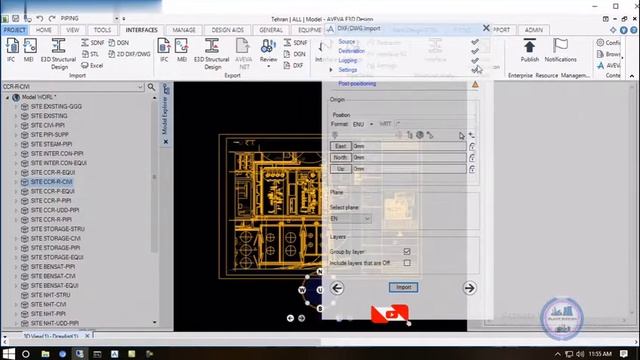
Task: Click the Windows Start button
Action: tap(9, 354)
